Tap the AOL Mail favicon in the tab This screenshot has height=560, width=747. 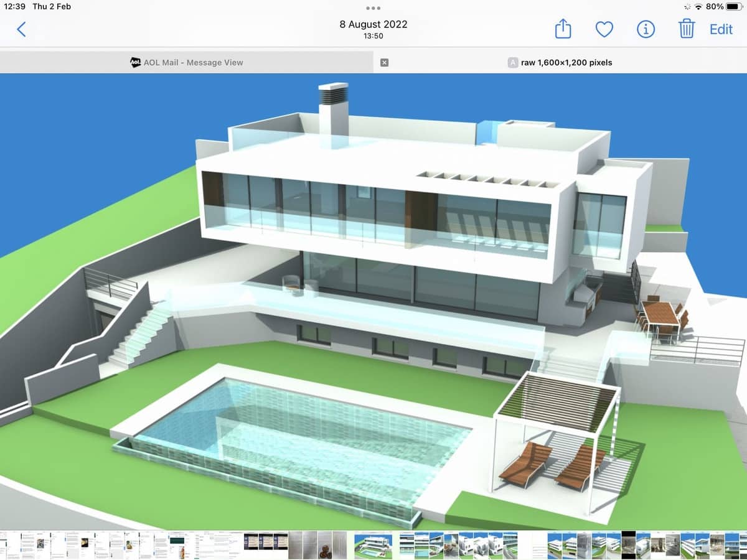tap(134, 62)
